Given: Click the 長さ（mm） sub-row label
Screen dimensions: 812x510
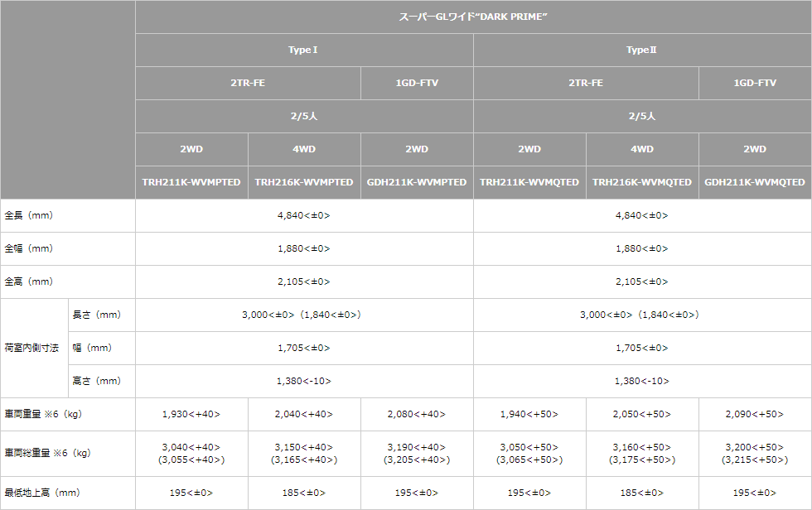Looking at the screenshot, I should (102, 315).
